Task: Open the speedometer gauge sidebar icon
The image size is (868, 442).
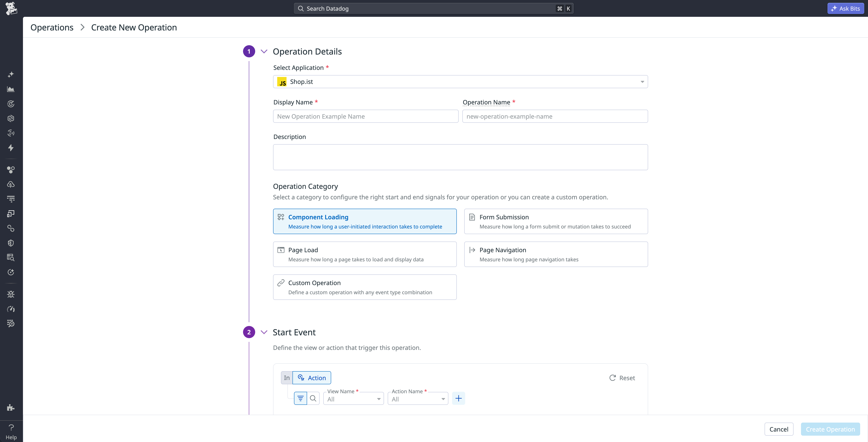Action: (11, 309)
